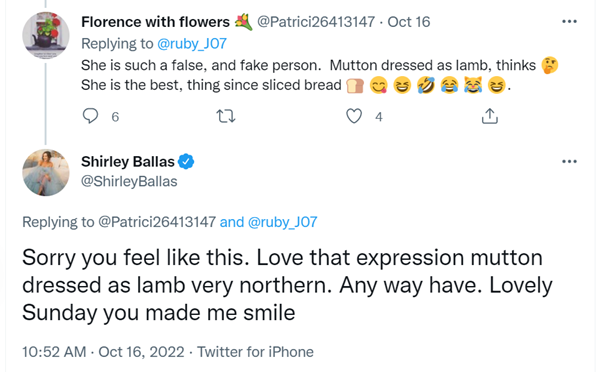This screenshot has height=372, width=602.
Task: Open the Oct 16 timestamp on Florence's tweet
Action: coord(408,22)
